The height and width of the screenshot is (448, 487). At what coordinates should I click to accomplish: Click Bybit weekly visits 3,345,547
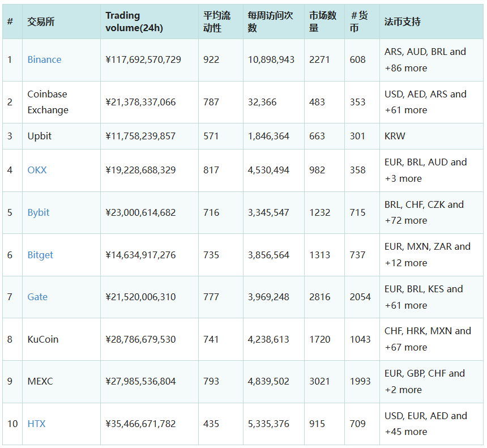click(268, 212)
